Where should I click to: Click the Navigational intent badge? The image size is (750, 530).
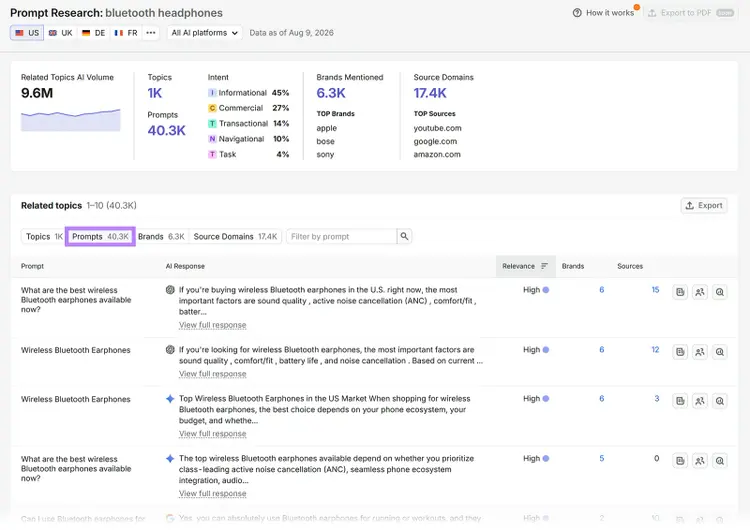pos(212,139)
